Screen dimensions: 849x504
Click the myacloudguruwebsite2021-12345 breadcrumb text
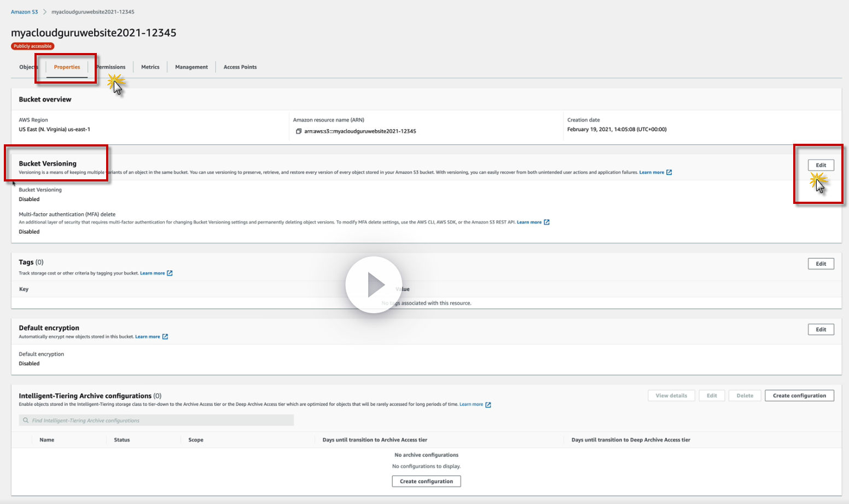tap(93, 11)
